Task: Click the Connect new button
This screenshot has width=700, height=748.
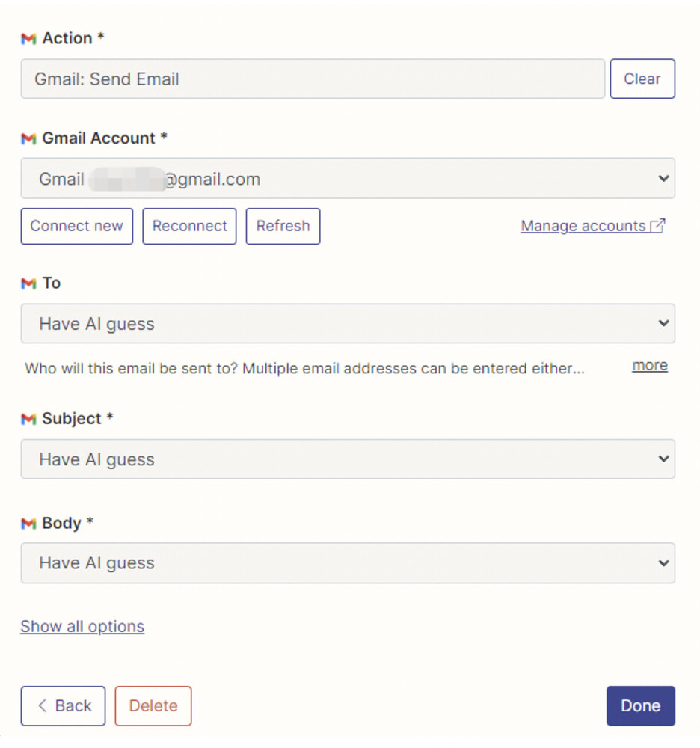Action: tap(77, 226)
